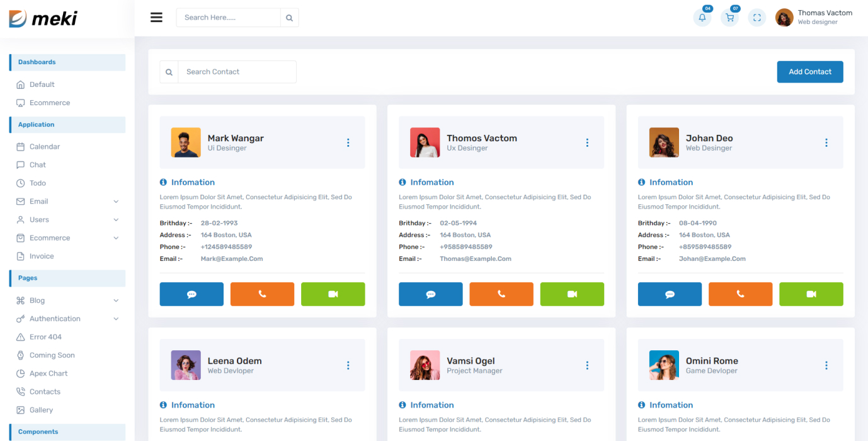The image size is (868, 441).
Task: Open the shopping cart icon
Action: point(729,18)
